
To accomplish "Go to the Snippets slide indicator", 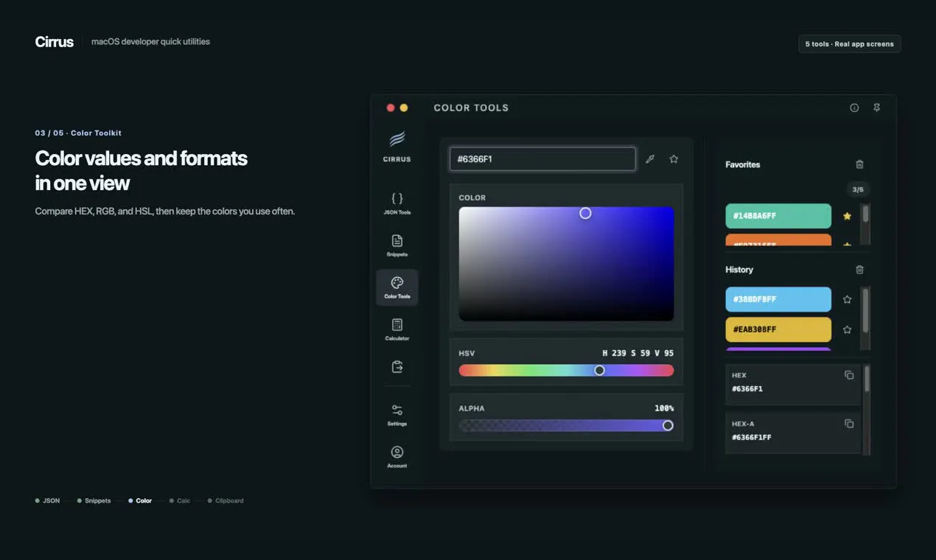I will (x=94, y=500).
